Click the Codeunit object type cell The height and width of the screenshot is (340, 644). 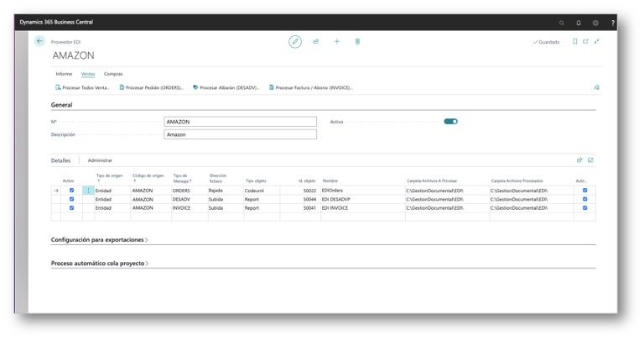pyautogui.click(x=262, y=191)
